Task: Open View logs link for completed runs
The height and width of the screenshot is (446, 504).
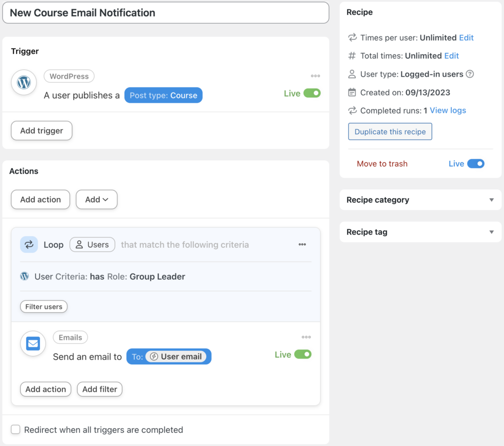Action: (x=448, y=111)
